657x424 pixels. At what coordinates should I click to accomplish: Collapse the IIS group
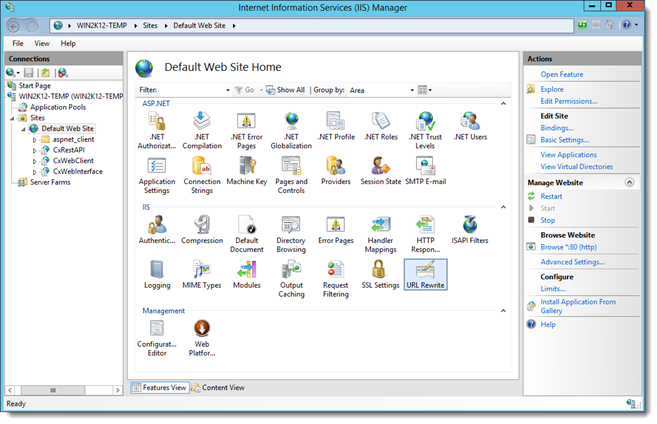503,207
